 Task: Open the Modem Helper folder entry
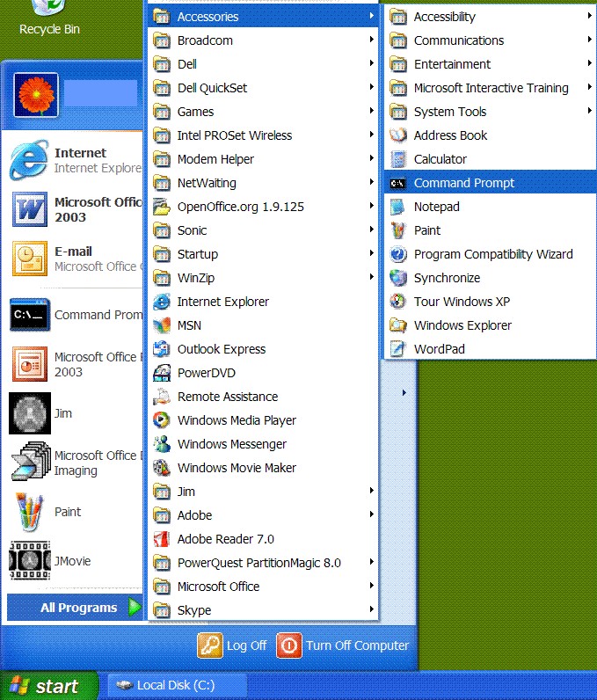[263, 159]
